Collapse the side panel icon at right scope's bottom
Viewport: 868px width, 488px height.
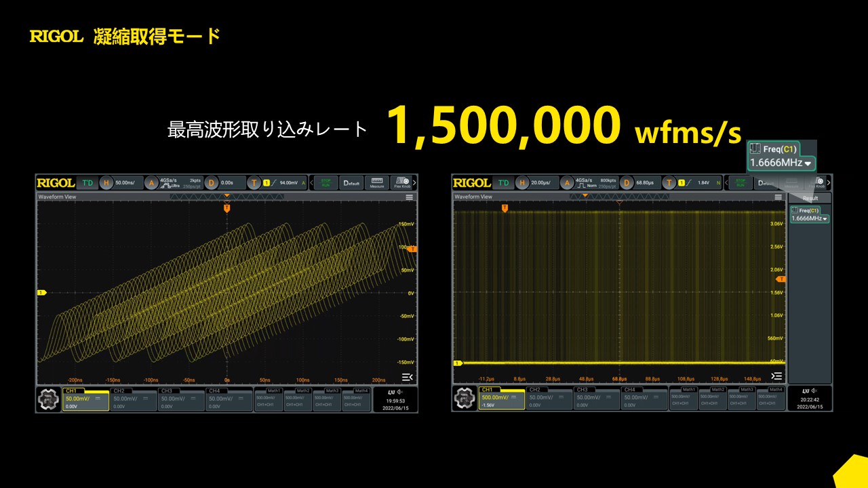tap(777, 376)
